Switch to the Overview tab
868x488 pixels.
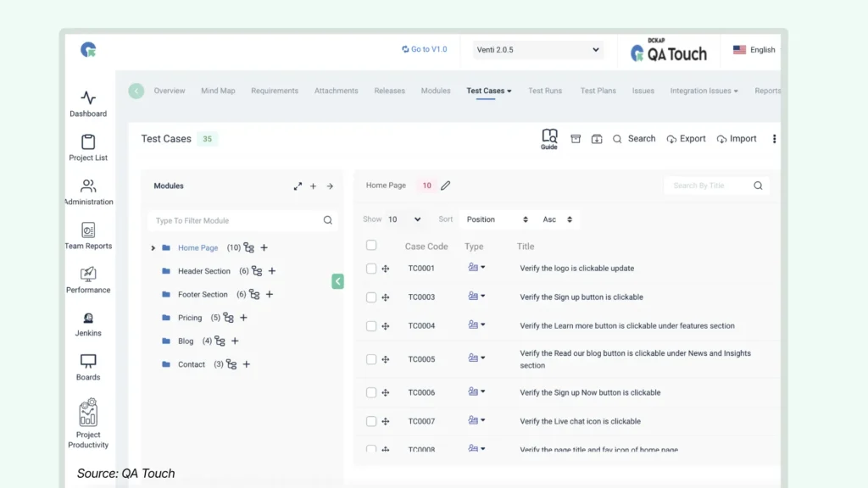[170, 91]
